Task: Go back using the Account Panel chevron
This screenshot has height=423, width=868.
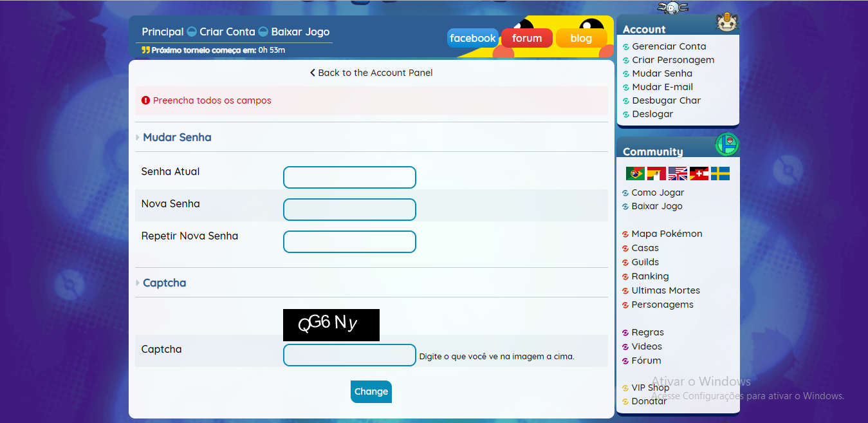Action: tap(313, 73)
